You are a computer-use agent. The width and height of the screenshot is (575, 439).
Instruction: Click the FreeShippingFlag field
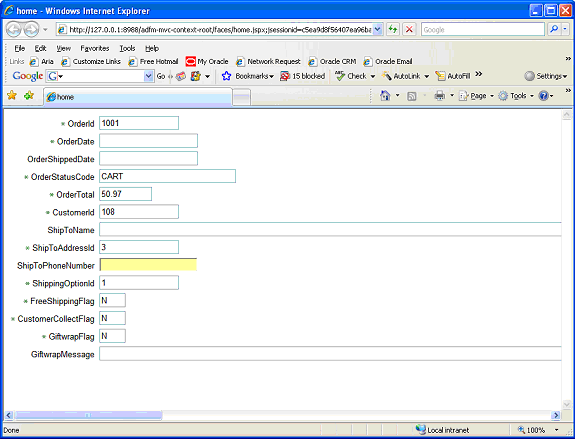click(112, 300)
